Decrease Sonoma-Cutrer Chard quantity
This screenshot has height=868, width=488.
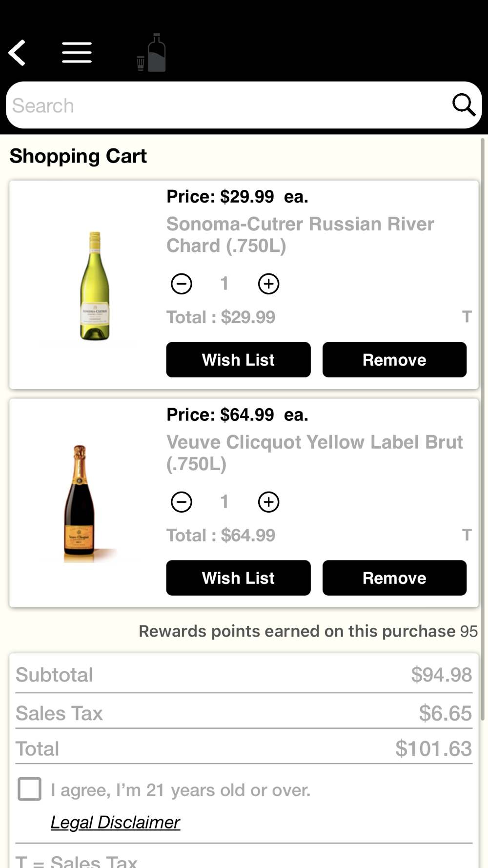click(x=182, y=284)
